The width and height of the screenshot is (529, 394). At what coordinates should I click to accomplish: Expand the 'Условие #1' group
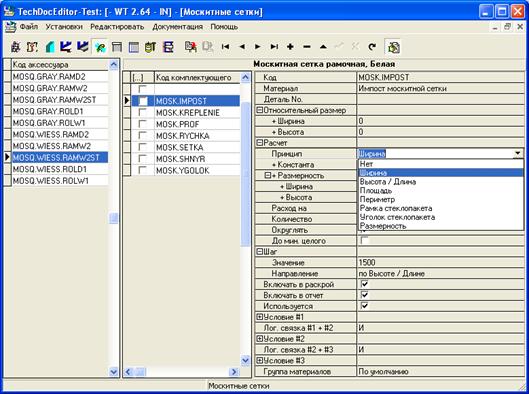tap(259, 317)
